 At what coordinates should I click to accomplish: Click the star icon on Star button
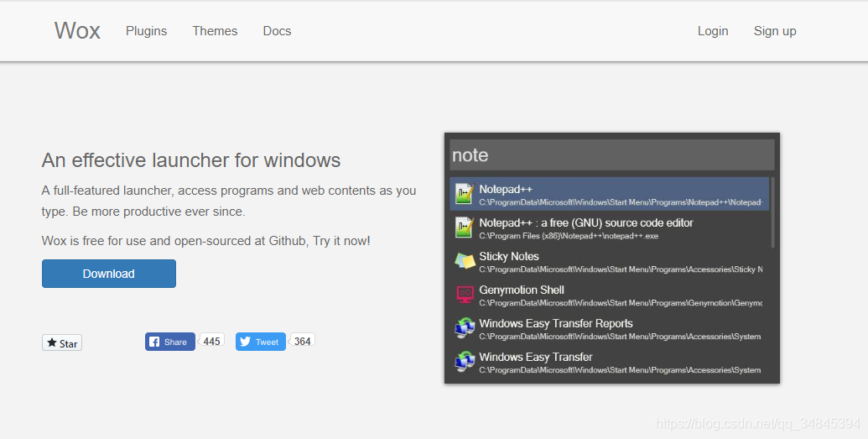pyautogui.click(x=52, y=342)
